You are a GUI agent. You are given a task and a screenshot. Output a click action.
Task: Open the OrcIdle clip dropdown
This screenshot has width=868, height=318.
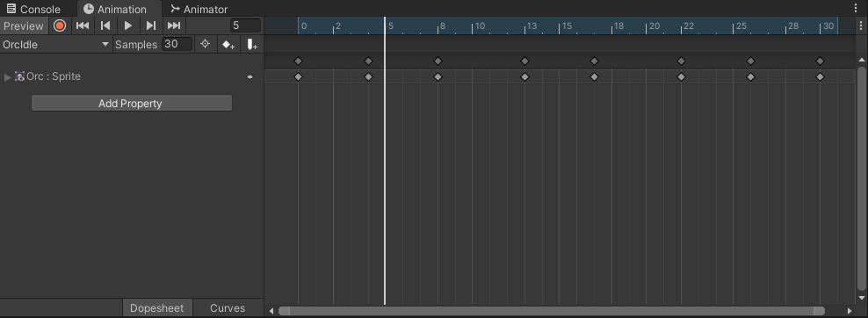pyautogui.click(x=56, y=44)
